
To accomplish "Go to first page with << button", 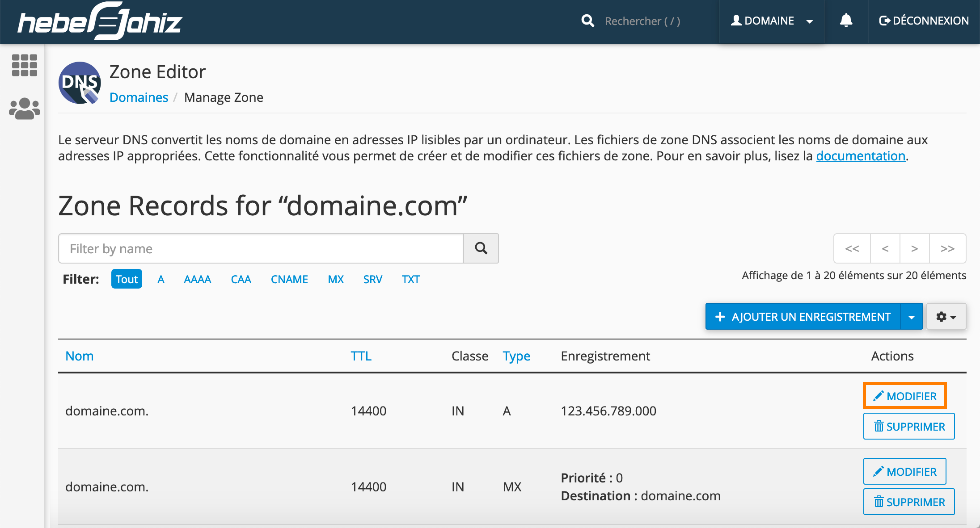I will click(x=852, y=248).
